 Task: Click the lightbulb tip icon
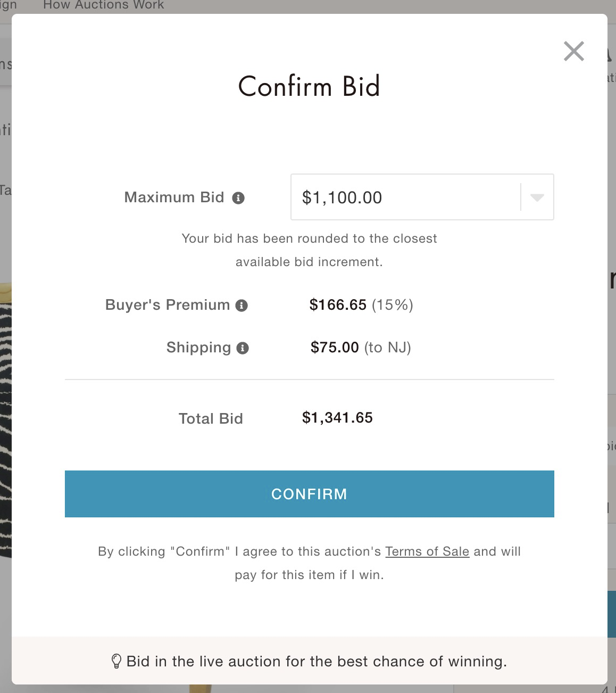pyautogui.click(x=116, y=662)
